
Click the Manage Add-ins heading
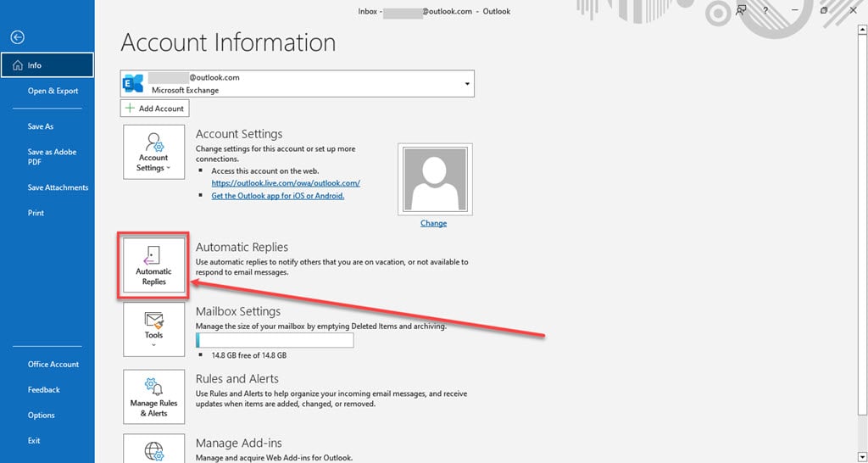tap(238, 443)
